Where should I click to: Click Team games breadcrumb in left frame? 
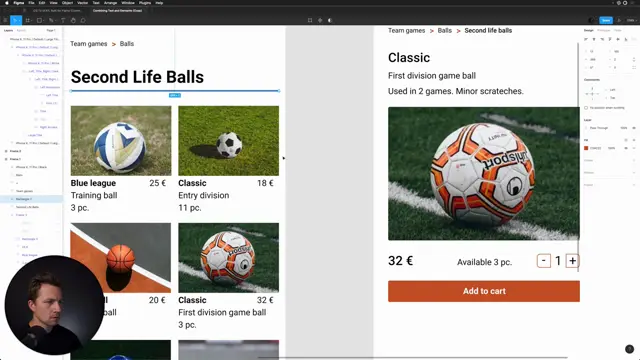pyautogui.click(x=89, y=44)
